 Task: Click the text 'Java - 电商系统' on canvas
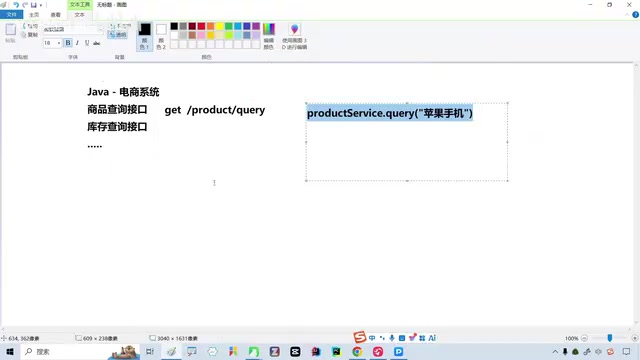coord(123,92)
